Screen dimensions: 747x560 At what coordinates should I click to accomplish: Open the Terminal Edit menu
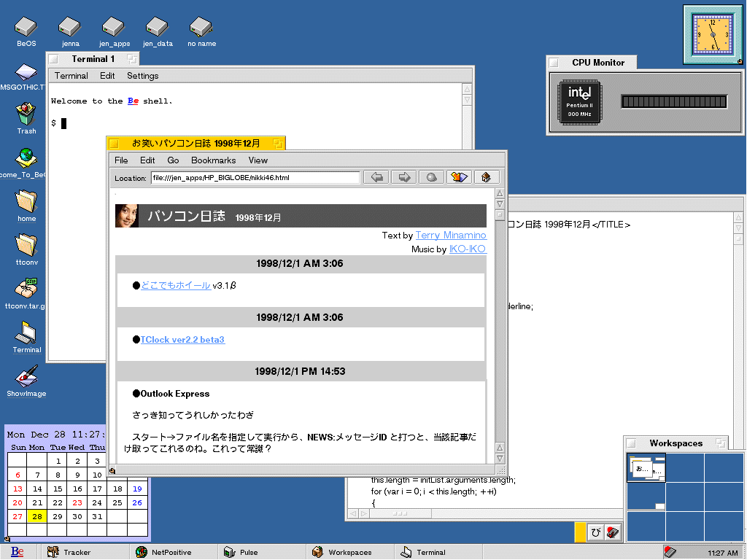click(107, 76)
